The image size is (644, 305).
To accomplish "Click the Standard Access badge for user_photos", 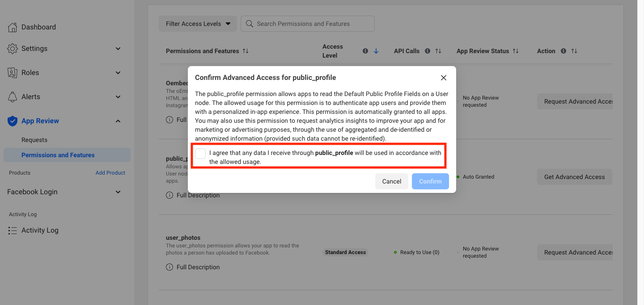I will click(345, 252).
